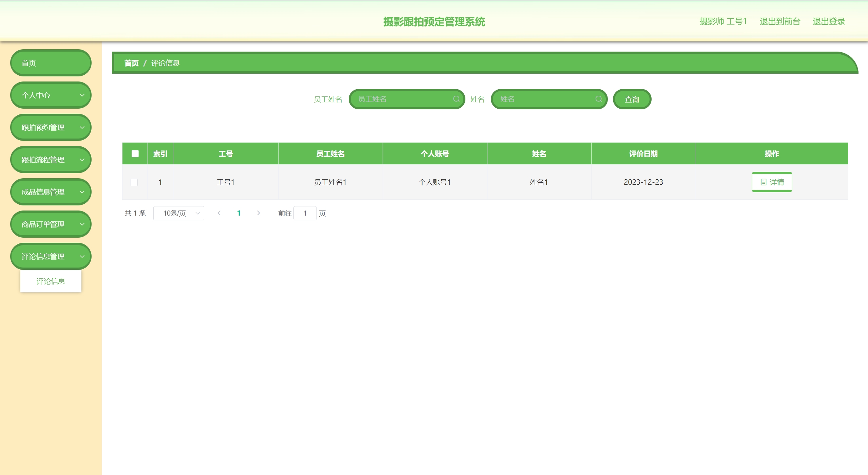The height and width of the screenshot is (475, 868).
Task: Click next page arrow in pagination
Action: tap(258, 213)
